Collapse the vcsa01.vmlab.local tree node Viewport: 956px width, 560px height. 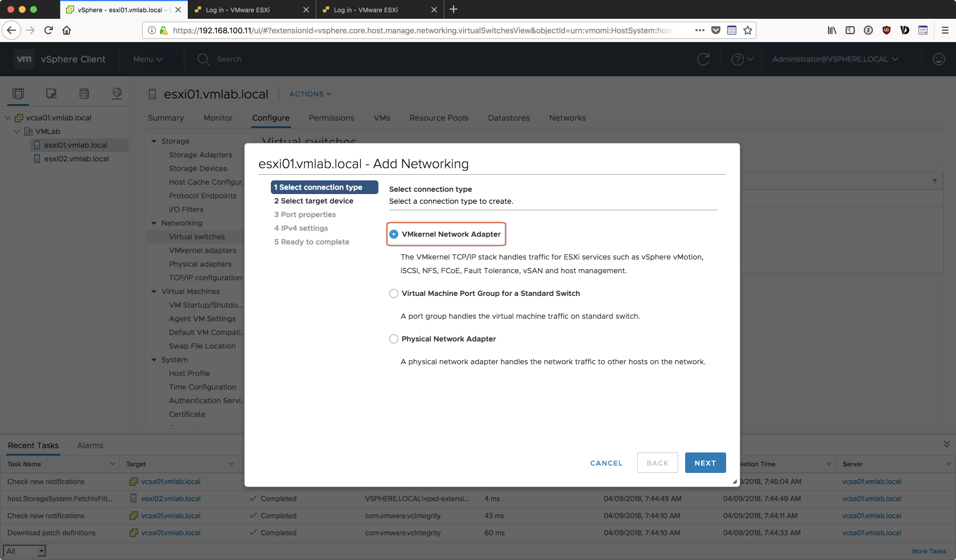click(8, 118)
